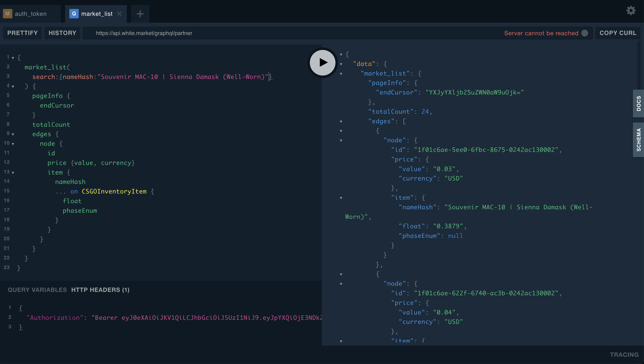
Task: Switch to QUERY VARIABLES panel
Action: pos(37,290)
